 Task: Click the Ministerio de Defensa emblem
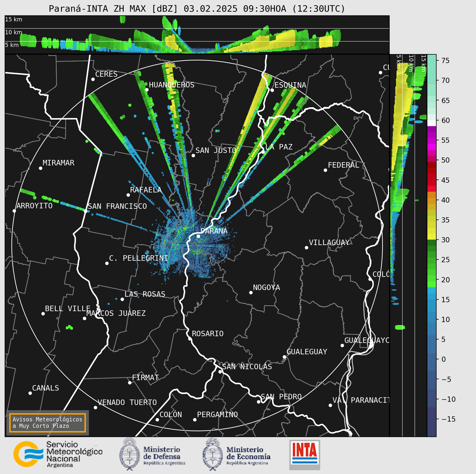(130, 454)
